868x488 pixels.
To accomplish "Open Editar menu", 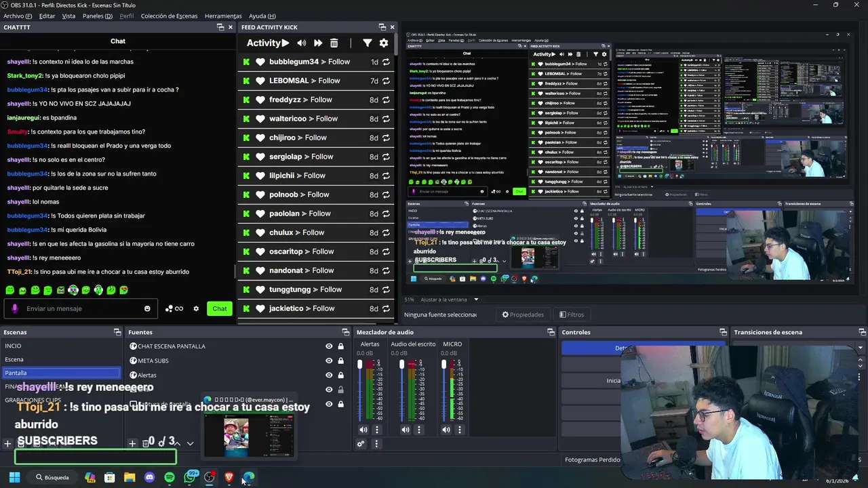I will click(47, 16).
